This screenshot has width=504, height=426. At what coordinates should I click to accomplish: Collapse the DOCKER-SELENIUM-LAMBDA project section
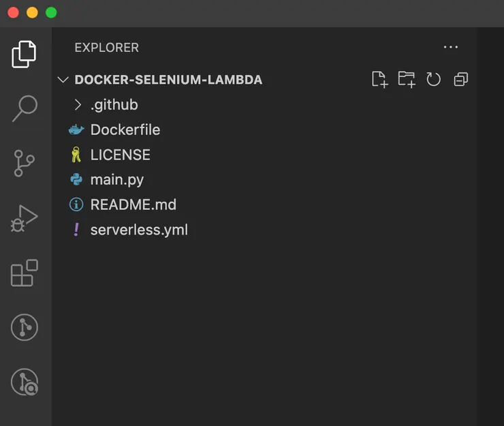pos(63,80)
